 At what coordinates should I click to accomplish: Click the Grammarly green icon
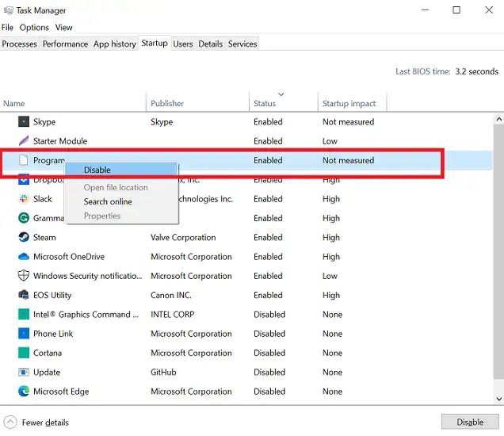pos(24,218)
